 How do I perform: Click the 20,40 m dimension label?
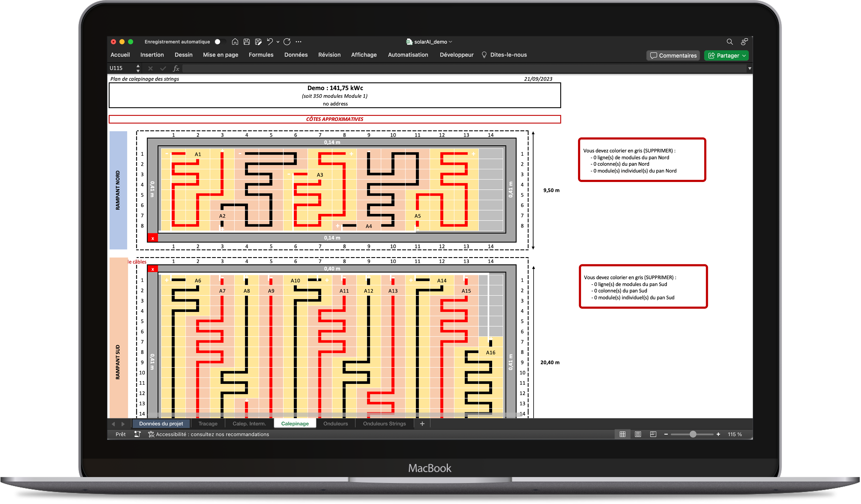[x=550, y=362]
